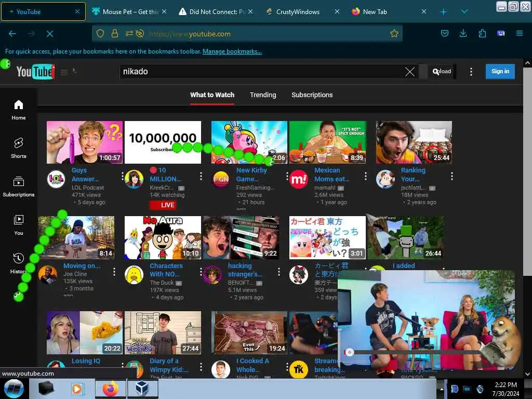The image size is (532, 399).
Task: Open FreshGaming channel avatar icon
Action: pyautogui.click(x=221, y=179)
